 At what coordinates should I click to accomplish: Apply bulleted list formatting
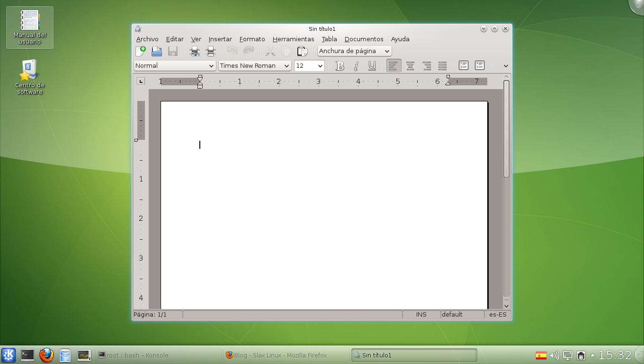[480, 65]
